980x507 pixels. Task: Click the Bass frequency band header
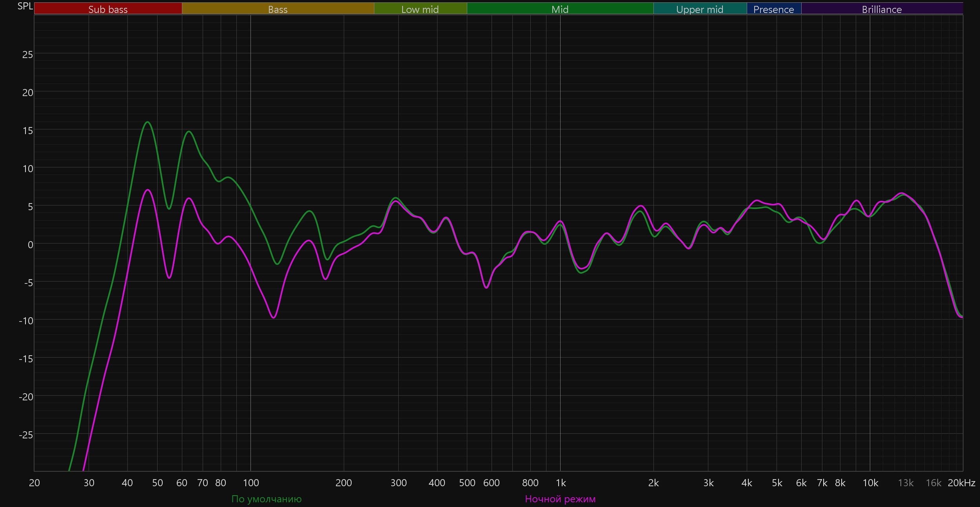pos(278,9)
